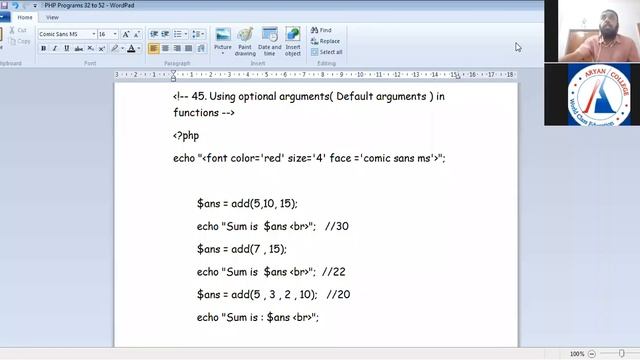Screen dimensions: 640x360
Task: Click the 100% zoom level text
Action: point(577,354)
